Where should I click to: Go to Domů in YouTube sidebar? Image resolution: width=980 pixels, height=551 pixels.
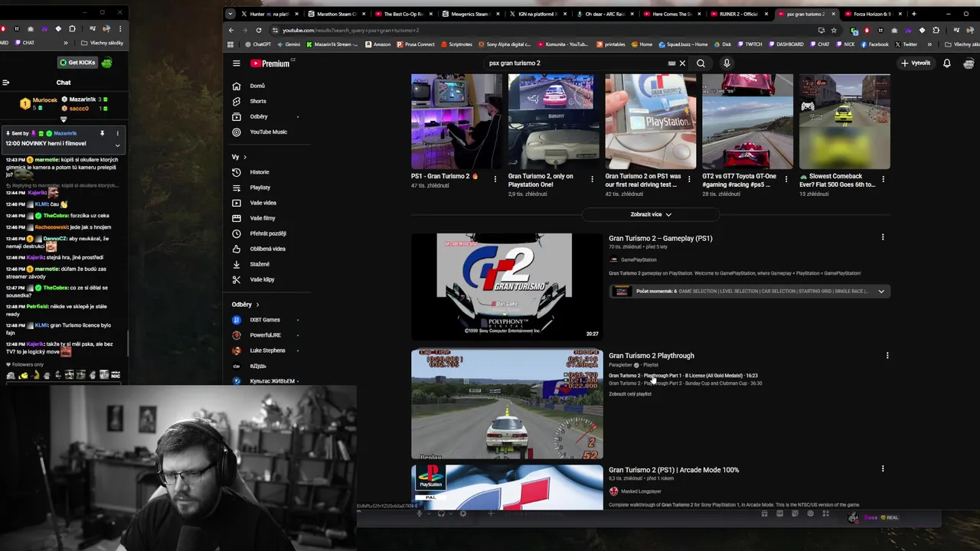pos(267,86)
